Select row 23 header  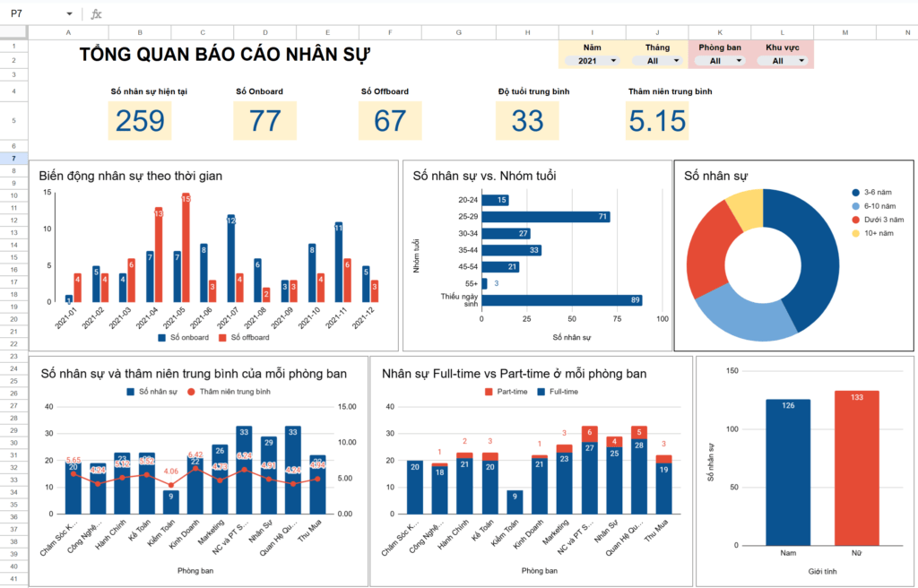pos(14,356)
